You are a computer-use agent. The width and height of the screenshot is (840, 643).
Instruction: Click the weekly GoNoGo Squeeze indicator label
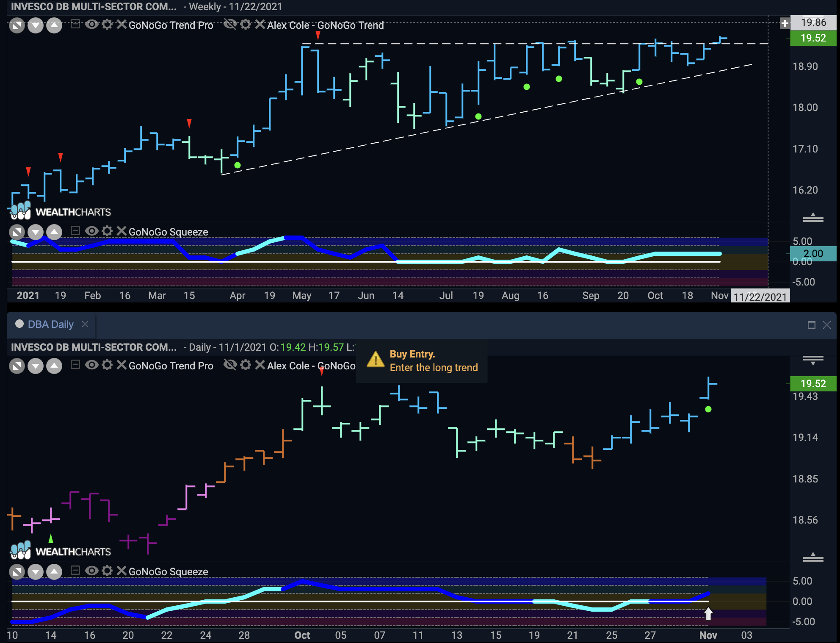[x=168, y=232]
